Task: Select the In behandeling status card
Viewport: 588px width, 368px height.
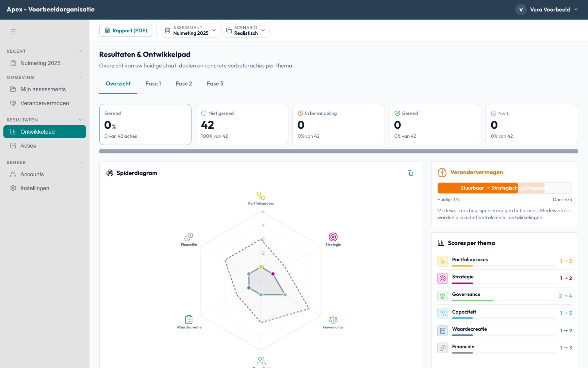Action: tap(338, 124)
